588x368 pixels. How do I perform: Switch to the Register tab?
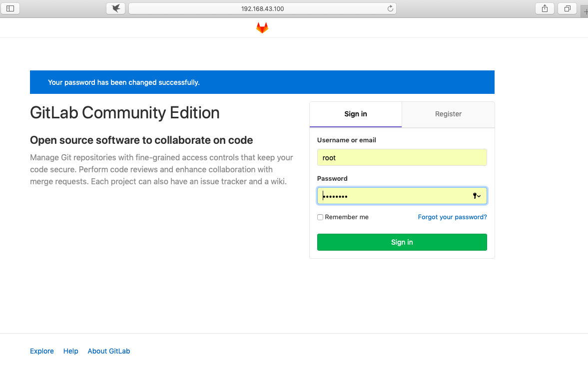click(x=448, y=114)
